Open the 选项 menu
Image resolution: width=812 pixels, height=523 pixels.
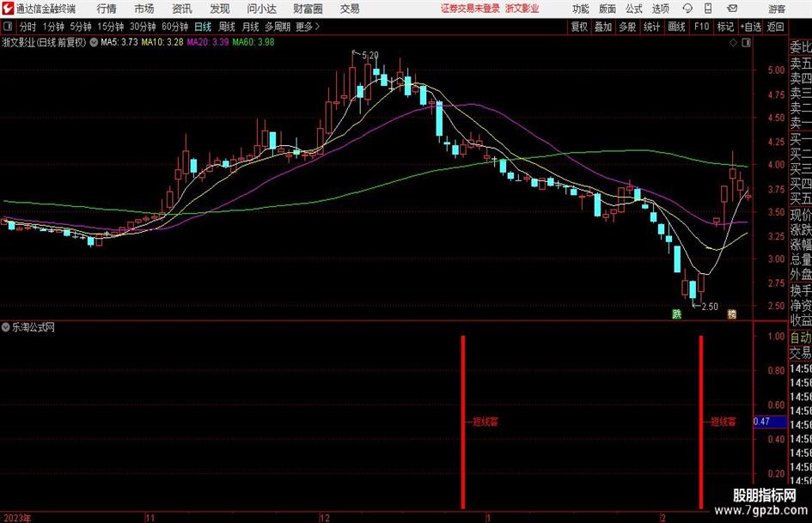pyautogui.click(x=660, y=9)
